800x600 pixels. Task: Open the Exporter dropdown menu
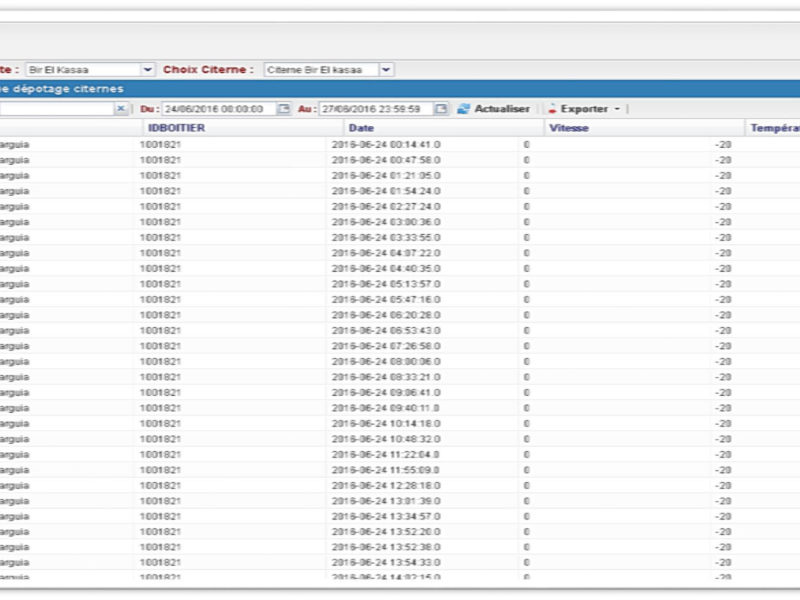click(x=617, y=109)
